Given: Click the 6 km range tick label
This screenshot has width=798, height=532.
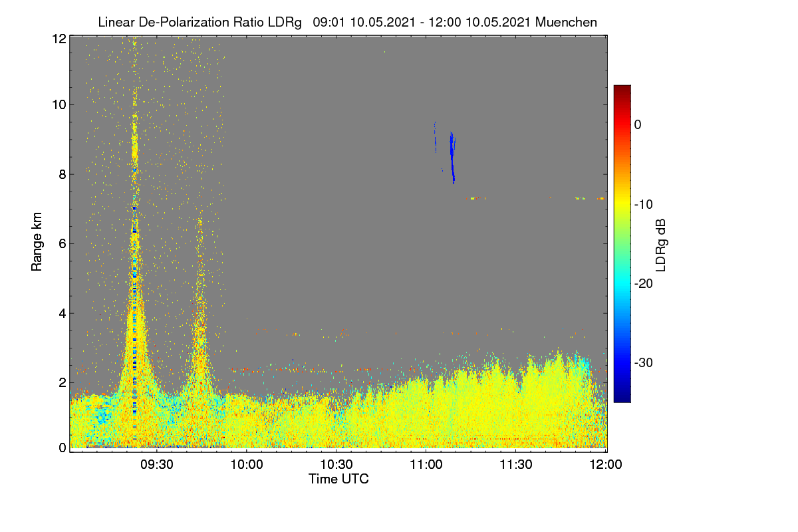Looking at the screenshot, I should pos(61,243).
